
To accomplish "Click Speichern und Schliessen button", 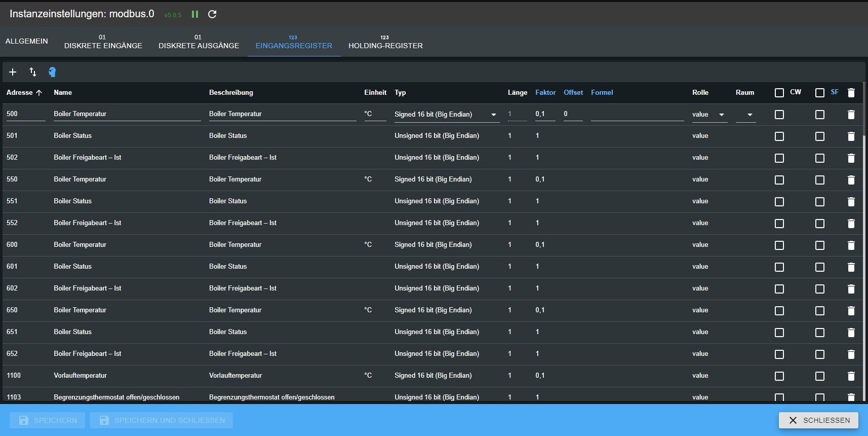I will click(x=162, y=420).
